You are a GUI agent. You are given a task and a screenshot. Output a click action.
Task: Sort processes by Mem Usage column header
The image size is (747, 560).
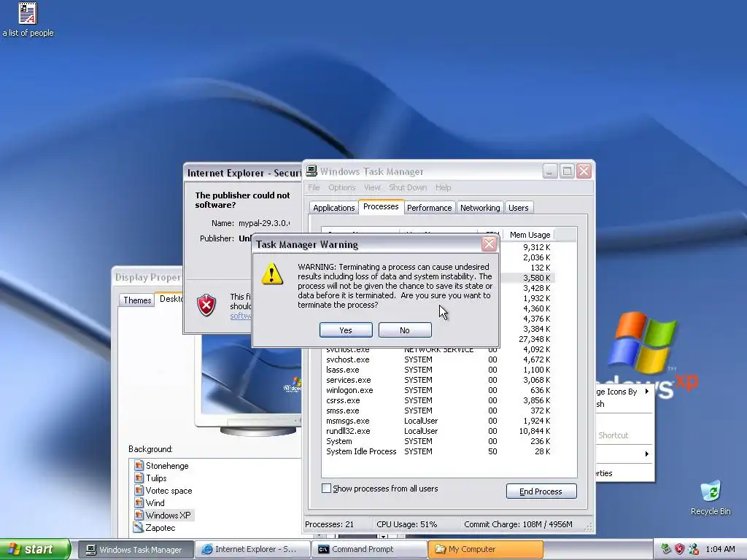click(529, 235)
